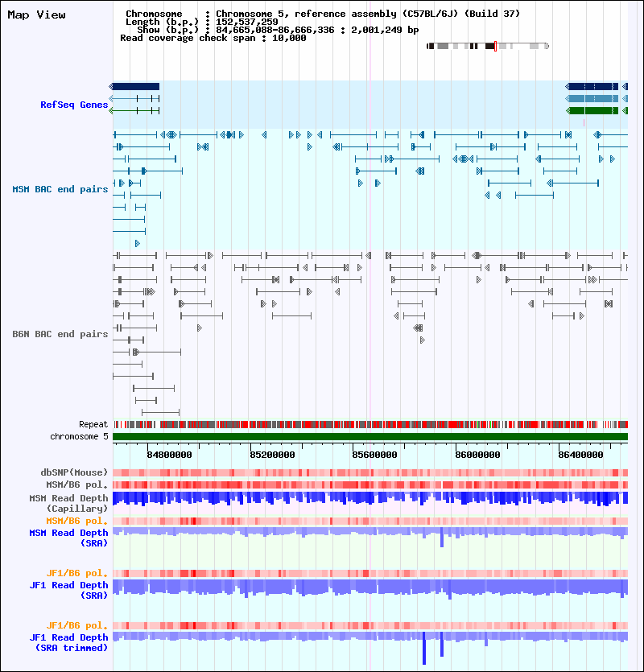
Task: Open the RefSeq Genes track link
Action: [x=74, y=105]
